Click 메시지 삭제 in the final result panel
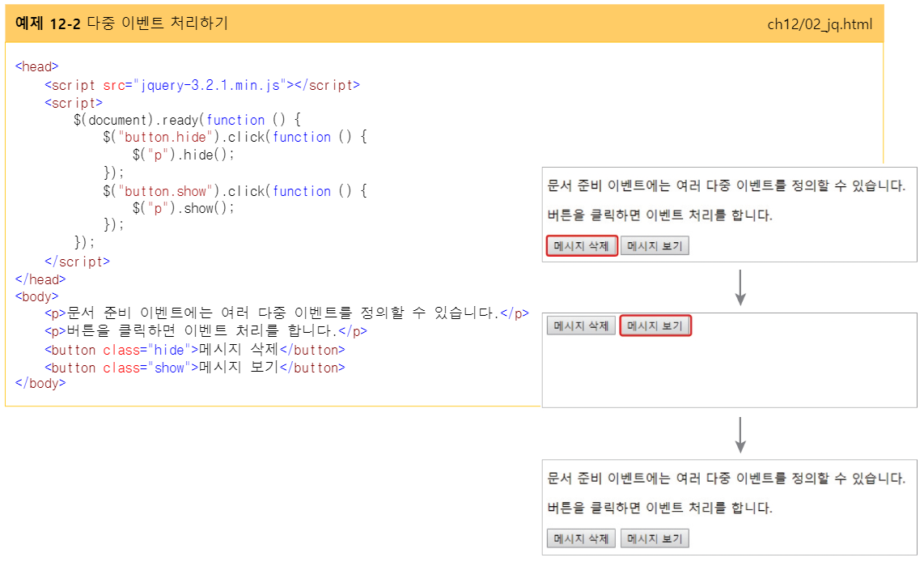This screenshot has width=924, height=566. point(582,538)
